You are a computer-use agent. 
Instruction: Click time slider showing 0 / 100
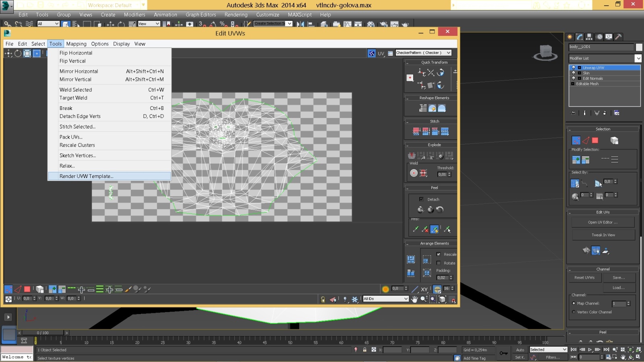pos(43,333)
